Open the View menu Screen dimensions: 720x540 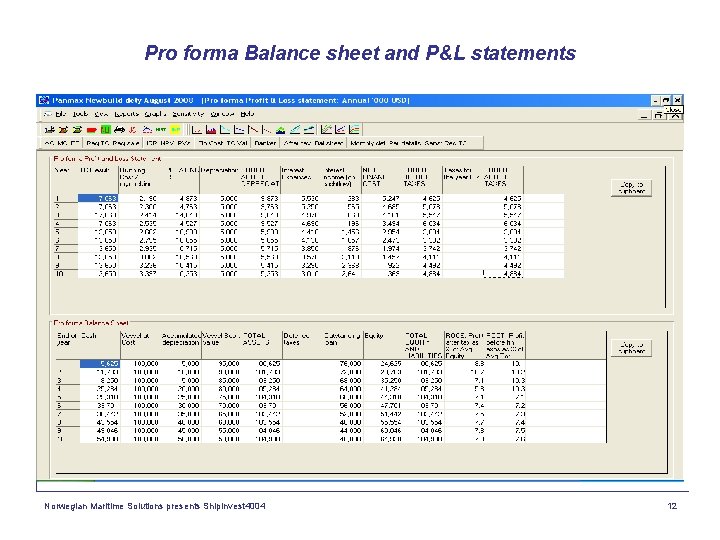pos(101,114)
